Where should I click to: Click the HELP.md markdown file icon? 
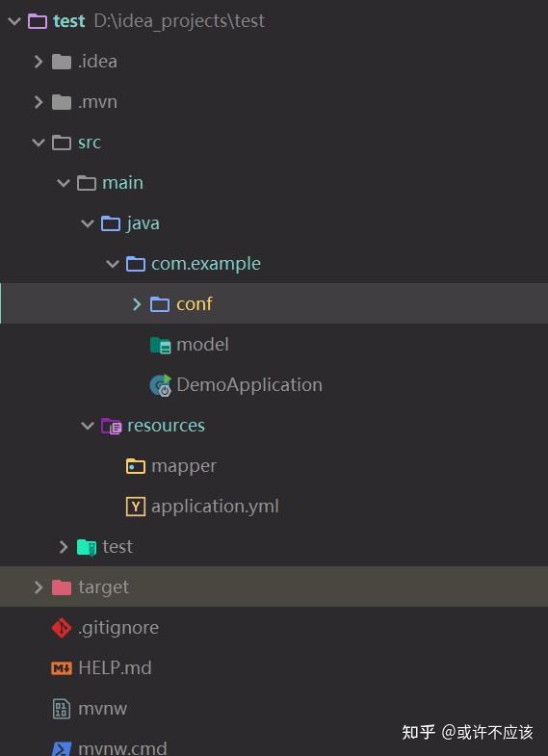[x=62, y=668]
